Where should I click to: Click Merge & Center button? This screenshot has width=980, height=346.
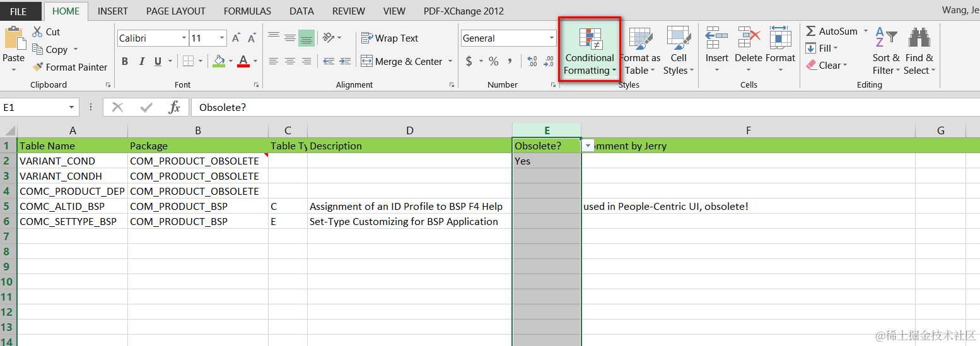(x=401, y=61)
